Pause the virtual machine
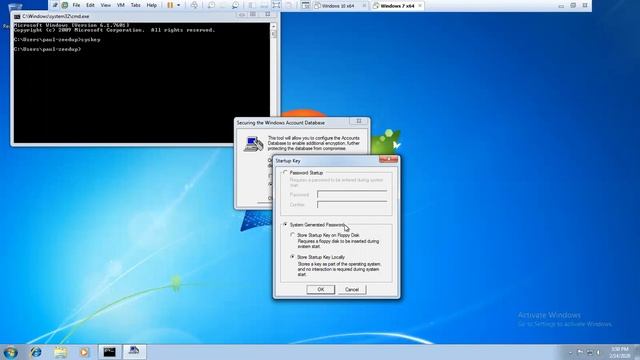The height and width of the screenshot is (360, 640). [170, 5]
